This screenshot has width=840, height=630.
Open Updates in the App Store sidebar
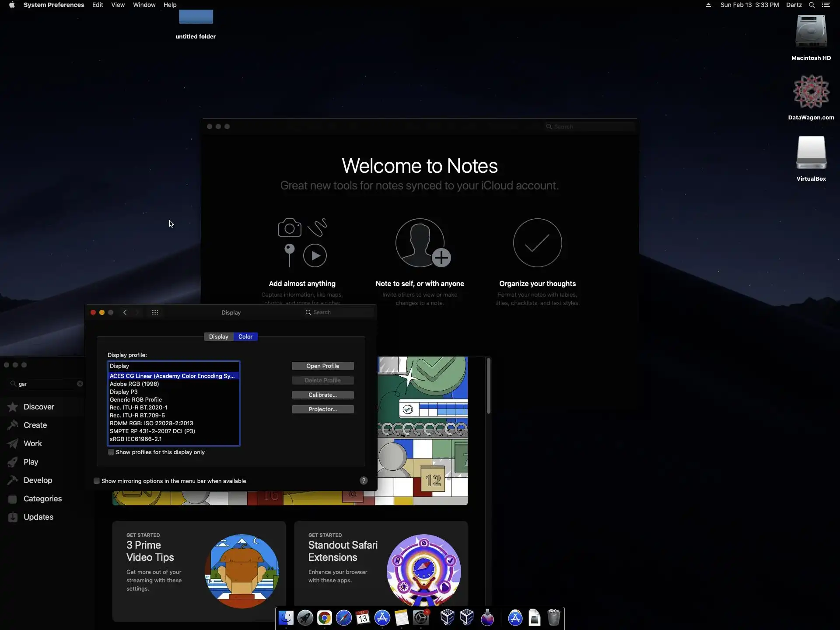(38, 517)
